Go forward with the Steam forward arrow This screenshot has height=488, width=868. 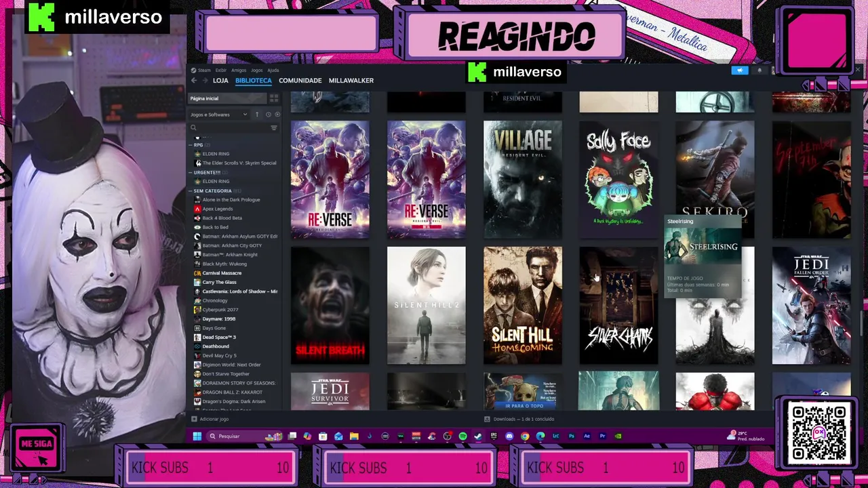[204, 81]
